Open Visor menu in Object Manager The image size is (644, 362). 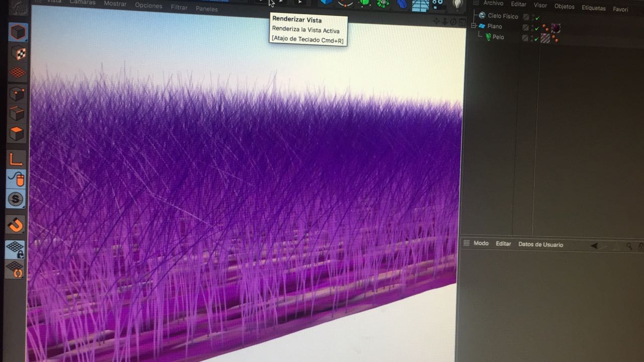click(x=540, y=5)
